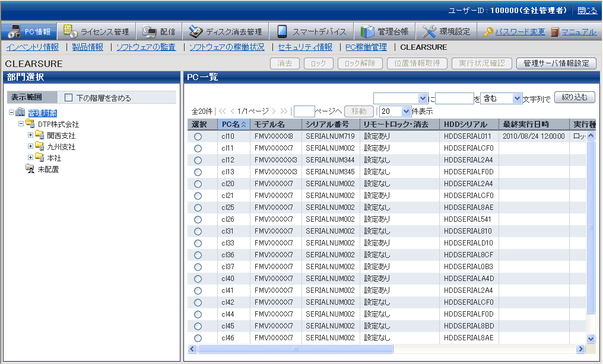Click the horizontal scrollbar thumb
Viewport: 603px width, 364px height.
[x=295, y=349]
